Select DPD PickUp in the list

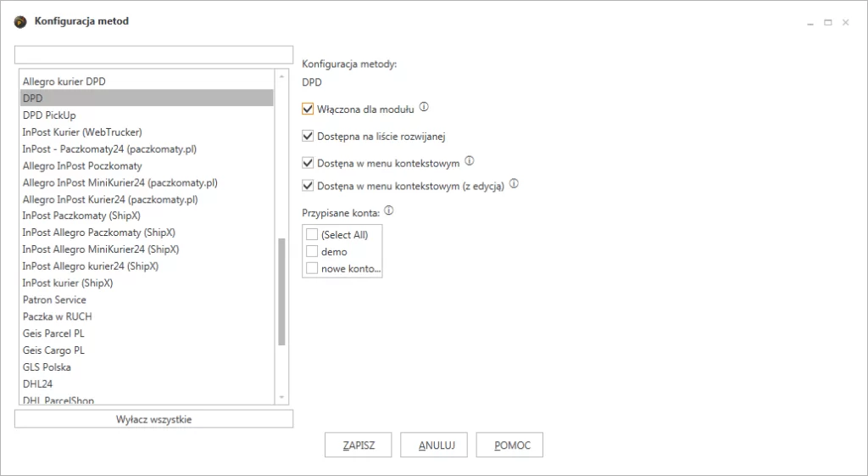pos(147,115)
